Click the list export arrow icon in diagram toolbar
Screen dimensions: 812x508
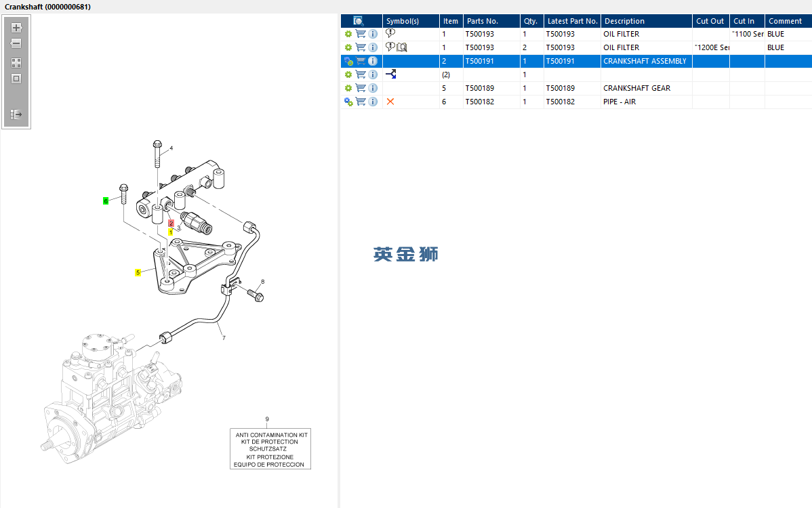point(16,114)
